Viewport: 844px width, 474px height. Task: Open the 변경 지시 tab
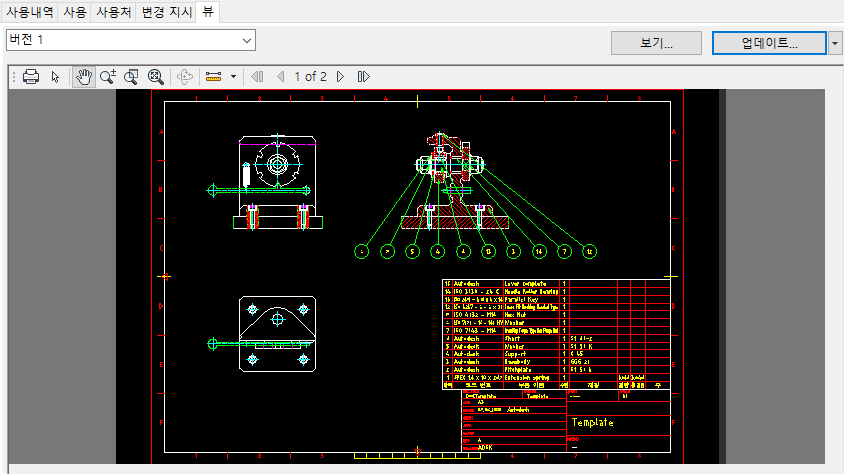pyautogui.click(x=166, y=12)
